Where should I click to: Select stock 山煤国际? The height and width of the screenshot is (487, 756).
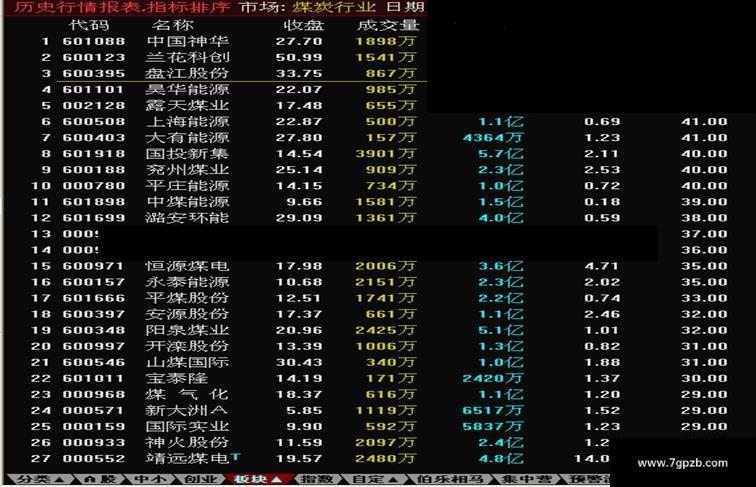tap(187, 362)
